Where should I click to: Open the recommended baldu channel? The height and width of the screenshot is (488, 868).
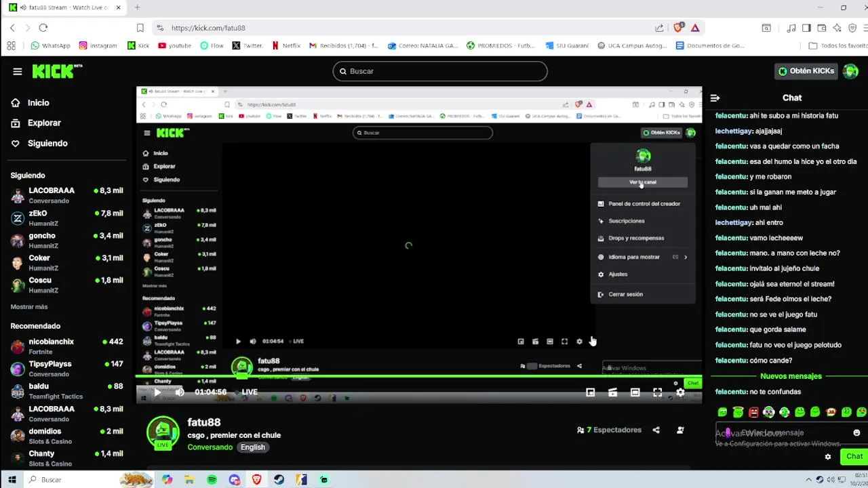coord(66,391)
